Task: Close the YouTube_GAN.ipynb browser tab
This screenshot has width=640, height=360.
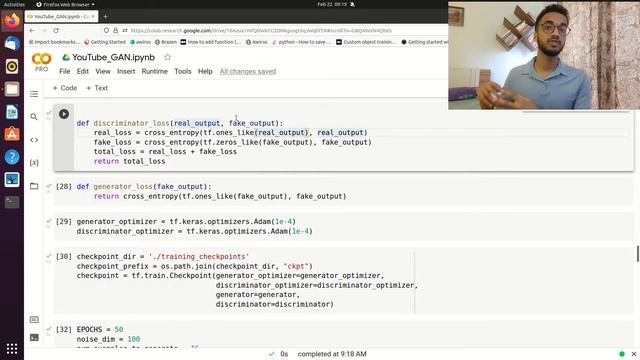Action: click(x=93, y=17)
